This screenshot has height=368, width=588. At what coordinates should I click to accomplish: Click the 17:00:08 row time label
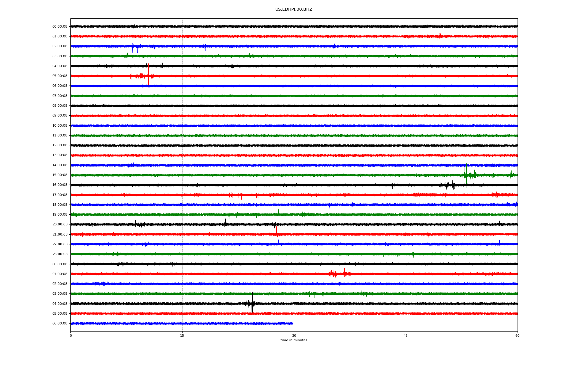pyautogui.click(x=60, y=195)
